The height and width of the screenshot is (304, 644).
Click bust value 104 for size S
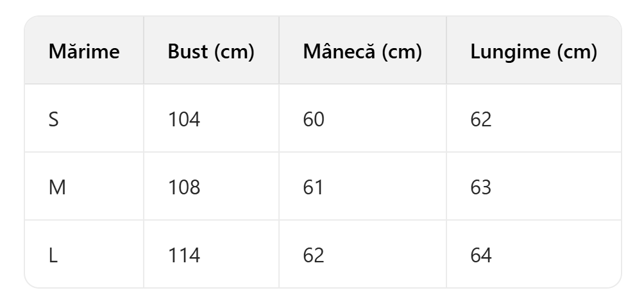coord(183,119)
